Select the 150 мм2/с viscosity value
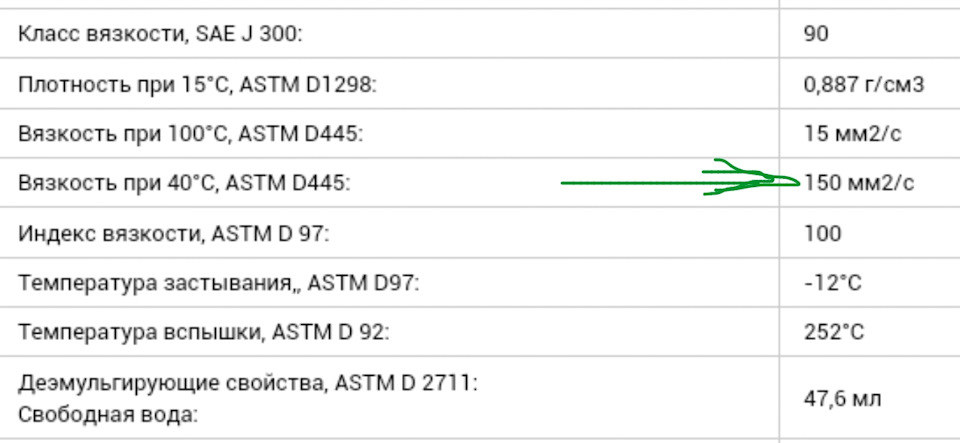The width and height of the screenshot is (960, 443). coord(858,183)
